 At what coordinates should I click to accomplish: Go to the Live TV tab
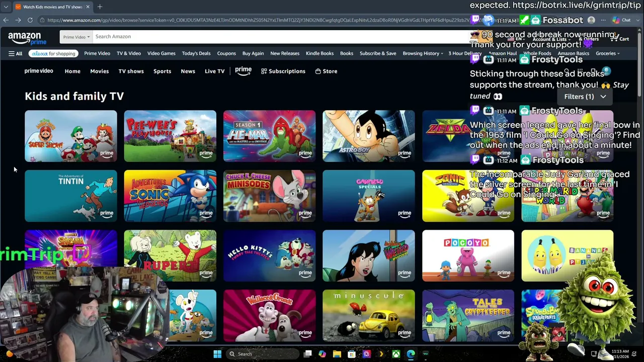pyautogui.click(x=214, y=71)
